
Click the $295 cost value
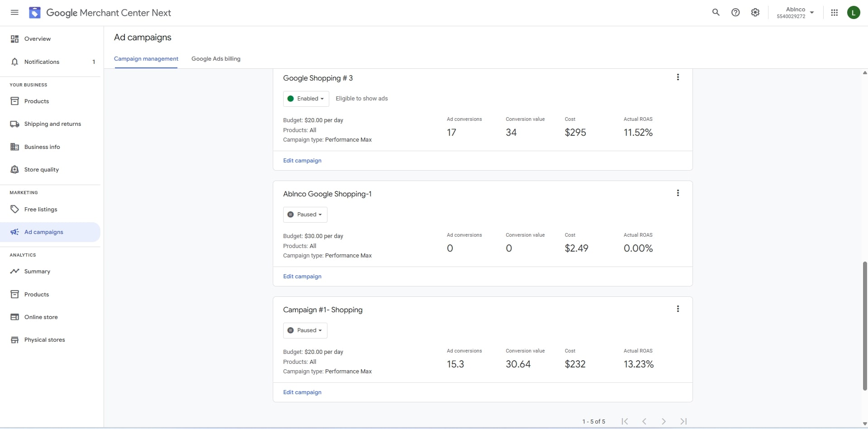pyautogui.click(x=575, y=133)
